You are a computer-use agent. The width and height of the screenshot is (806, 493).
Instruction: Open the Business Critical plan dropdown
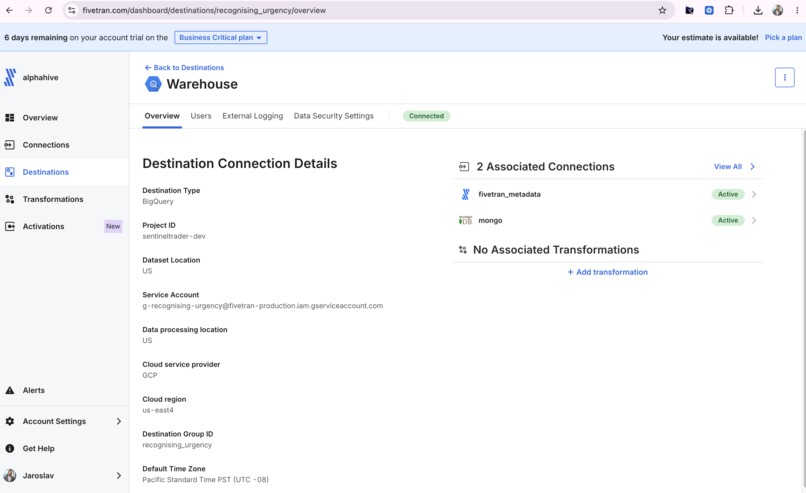click(221, 38)
